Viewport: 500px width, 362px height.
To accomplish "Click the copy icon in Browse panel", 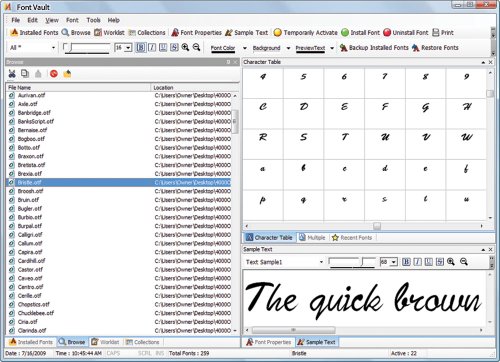I will (25, 74).
